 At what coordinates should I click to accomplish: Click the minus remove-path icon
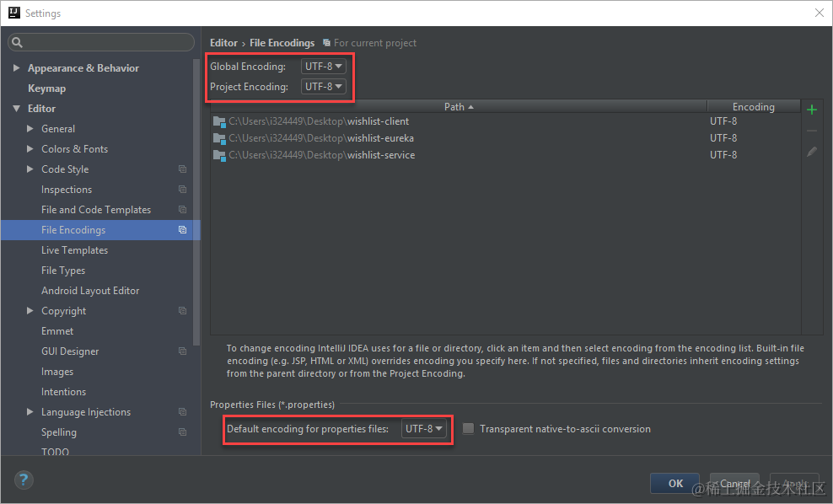tap(811, 131)
